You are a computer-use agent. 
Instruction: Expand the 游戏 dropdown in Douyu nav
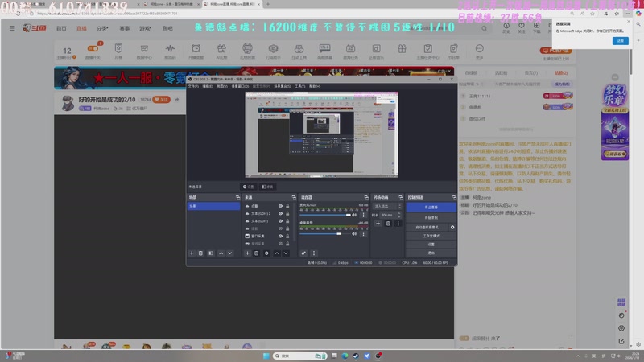click(x=145, y=28)
